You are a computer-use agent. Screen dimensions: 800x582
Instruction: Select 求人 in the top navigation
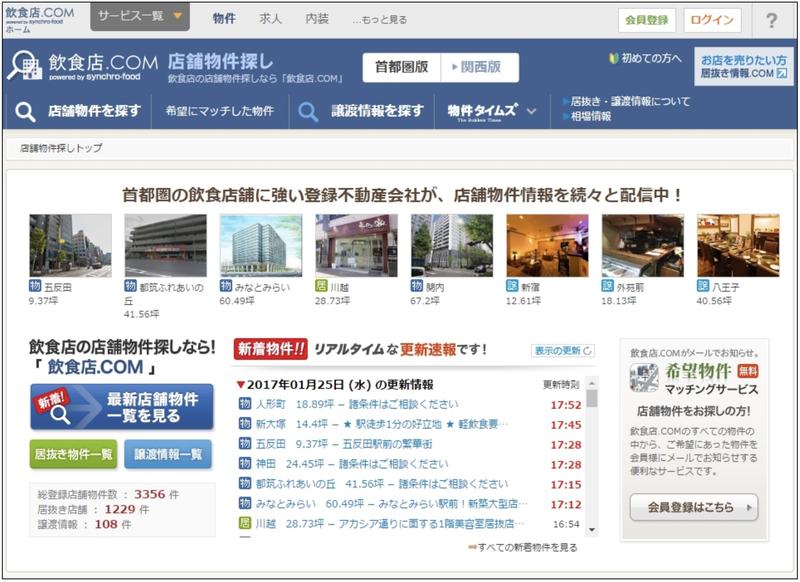[x=270, y=19]
